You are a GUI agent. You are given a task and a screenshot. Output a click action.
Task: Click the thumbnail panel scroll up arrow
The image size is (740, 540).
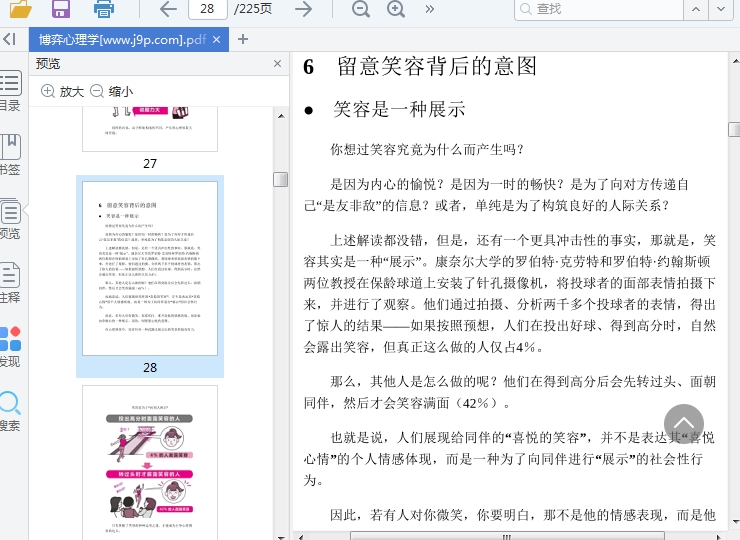(x=281, y=116)
